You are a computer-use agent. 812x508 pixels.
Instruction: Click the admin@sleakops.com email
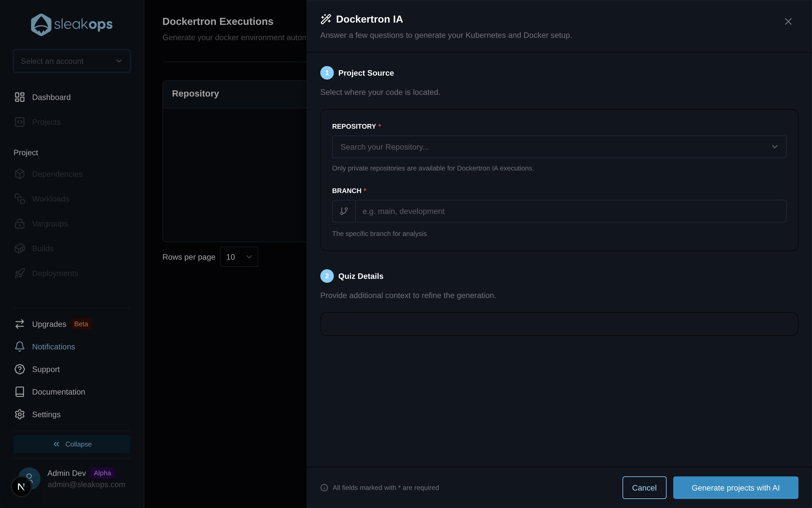point(86,485)
